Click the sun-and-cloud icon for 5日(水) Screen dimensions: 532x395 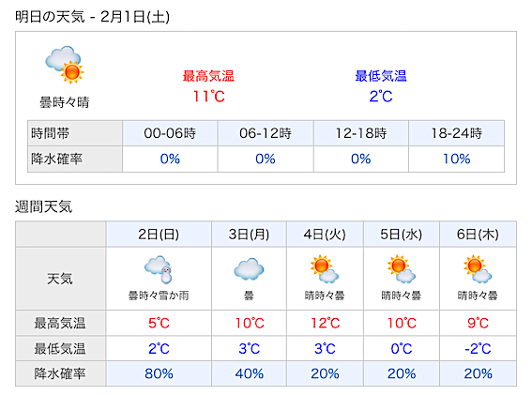tap(402, 269)
